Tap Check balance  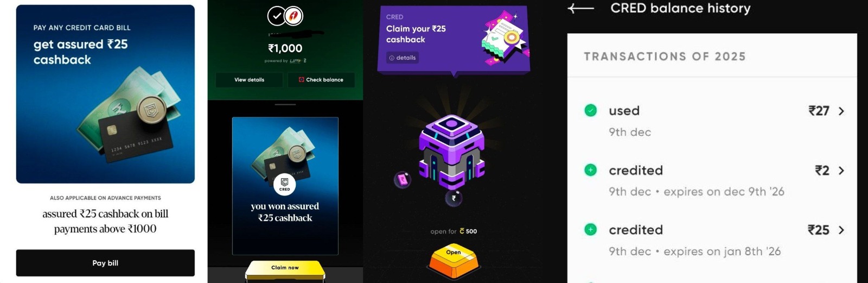point(321,80)
